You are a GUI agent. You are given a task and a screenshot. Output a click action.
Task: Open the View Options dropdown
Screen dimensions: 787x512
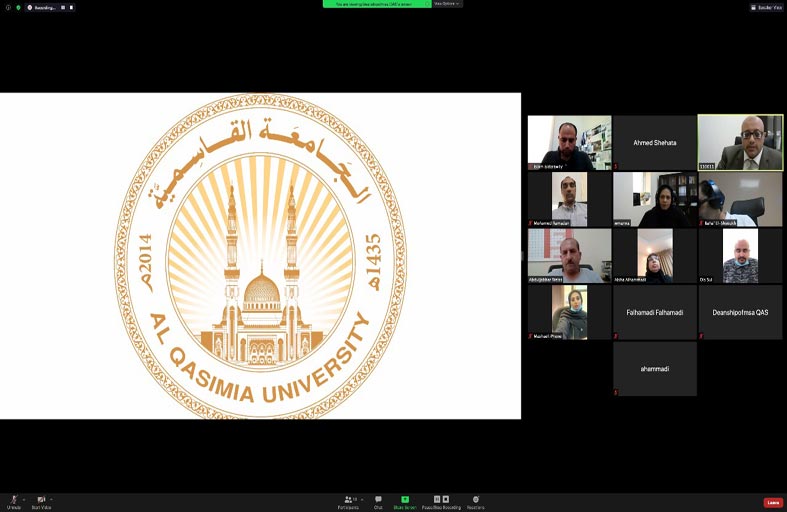coord(447,4)
